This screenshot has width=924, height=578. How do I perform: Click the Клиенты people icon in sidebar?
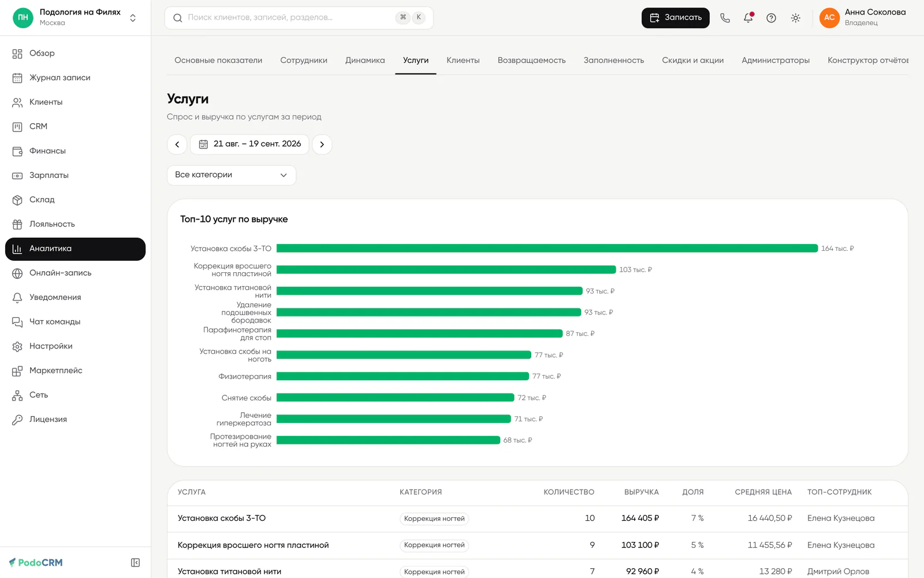pyautogui.click(x=17, y=102)
